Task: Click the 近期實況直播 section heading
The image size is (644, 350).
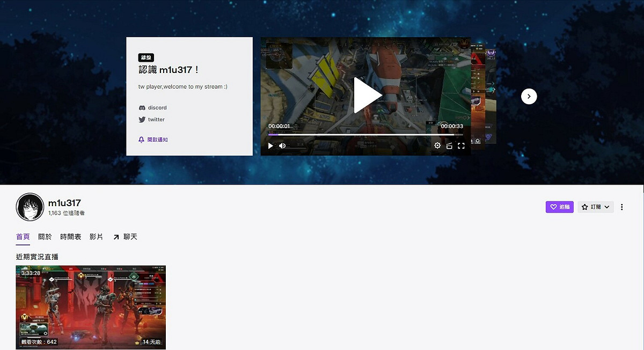Action: 37,257
